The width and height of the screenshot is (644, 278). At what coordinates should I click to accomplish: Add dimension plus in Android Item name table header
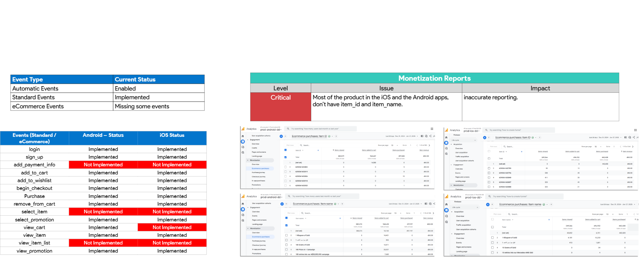click(x=340, y=219)
